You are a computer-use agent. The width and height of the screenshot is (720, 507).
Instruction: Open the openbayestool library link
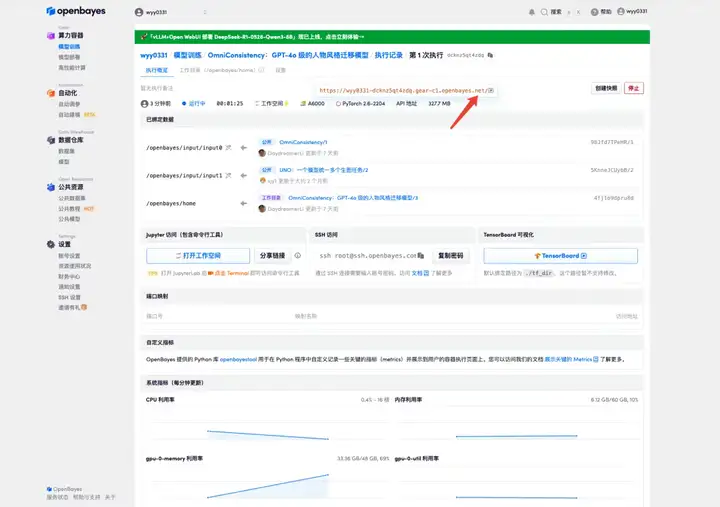pyautogui.click(x=238, y=360)
